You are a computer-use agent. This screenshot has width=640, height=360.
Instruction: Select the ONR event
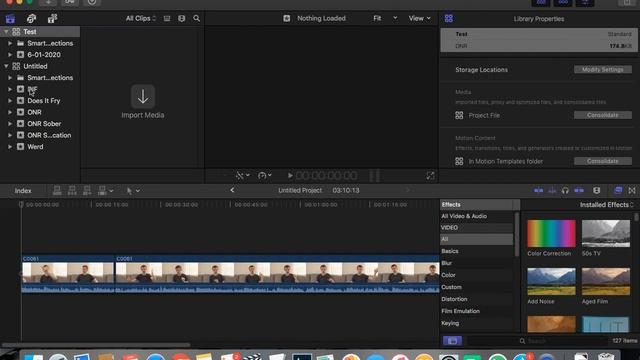click(34, 112)
